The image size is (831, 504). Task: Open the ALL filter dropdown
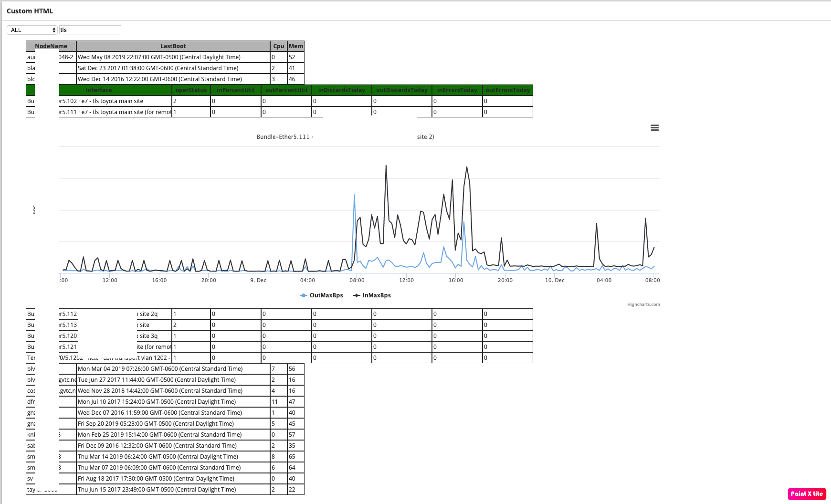pos(32,30)
